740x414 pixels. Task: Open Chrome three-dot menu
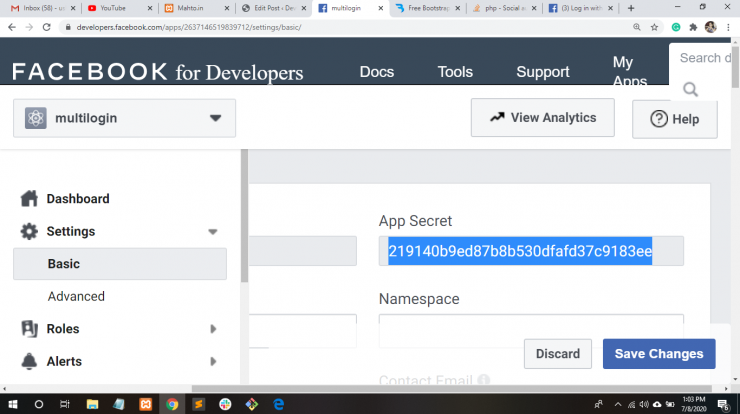coord(728,27)
